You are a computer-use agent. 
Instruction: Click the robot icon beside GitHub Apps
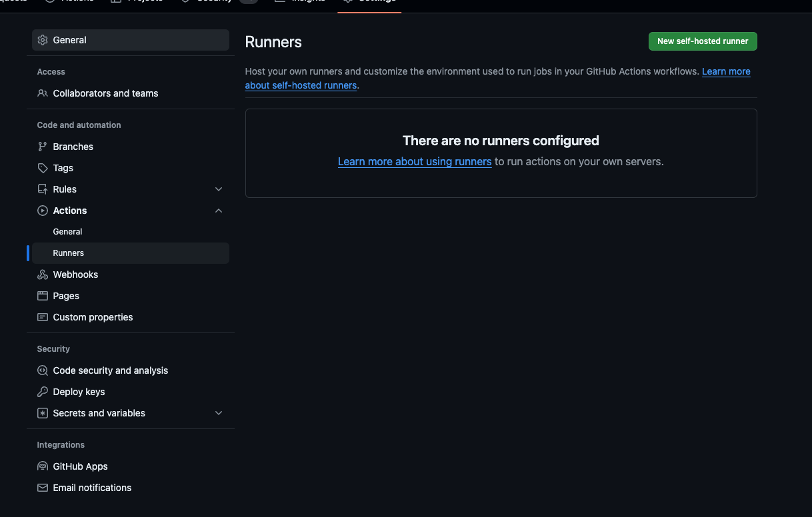(x=43, y=466)
